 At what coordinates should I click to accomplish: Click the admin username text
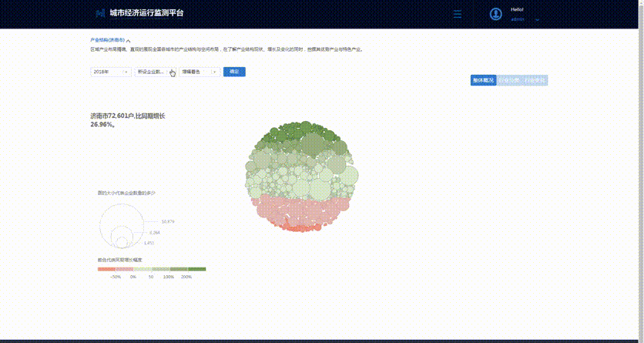pyautogui.click(x=518, y=19)
